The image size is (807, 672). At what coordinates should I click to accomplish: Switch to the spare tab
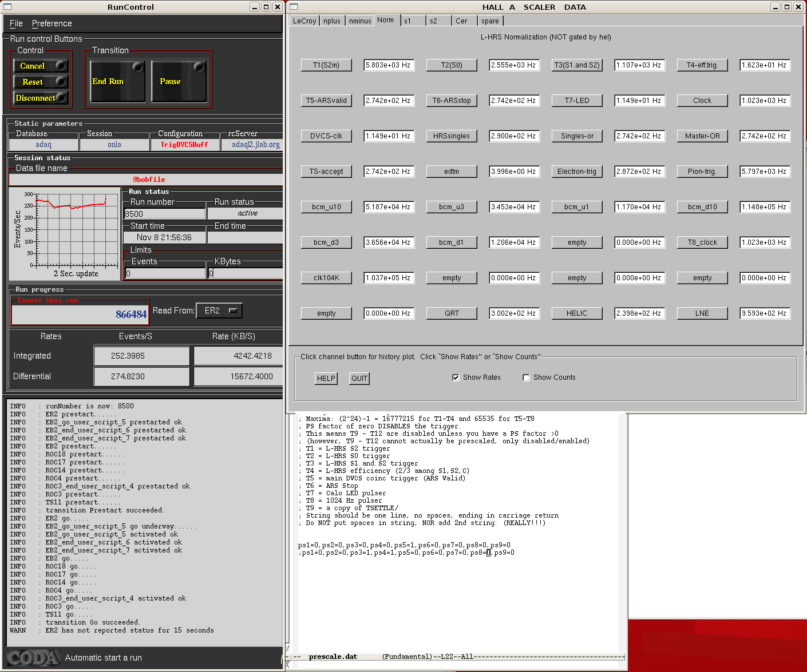point(490,21)
